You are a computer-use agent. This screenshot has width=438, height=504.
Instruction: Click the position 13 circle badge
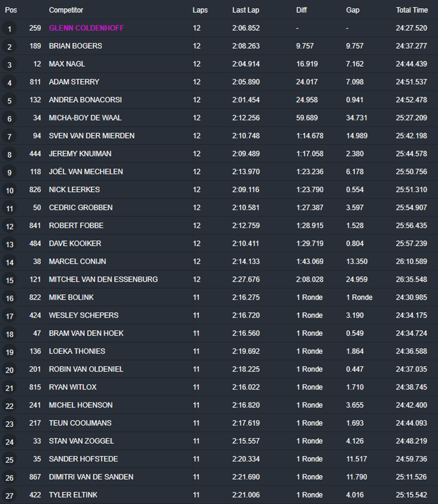coord(10,244)
